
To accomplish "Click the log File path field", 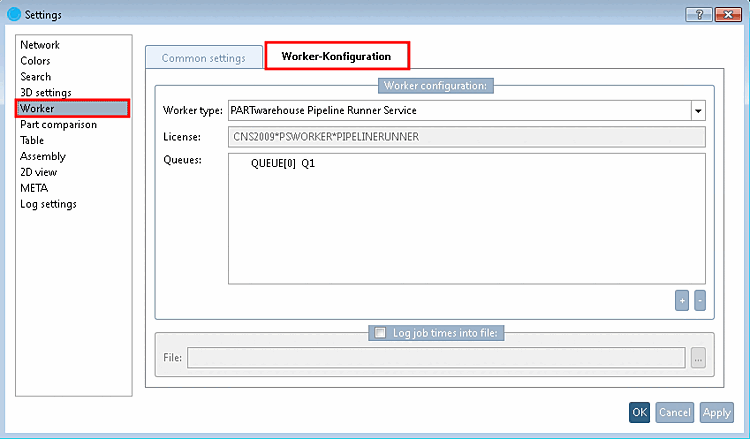I will click(436, 358).
